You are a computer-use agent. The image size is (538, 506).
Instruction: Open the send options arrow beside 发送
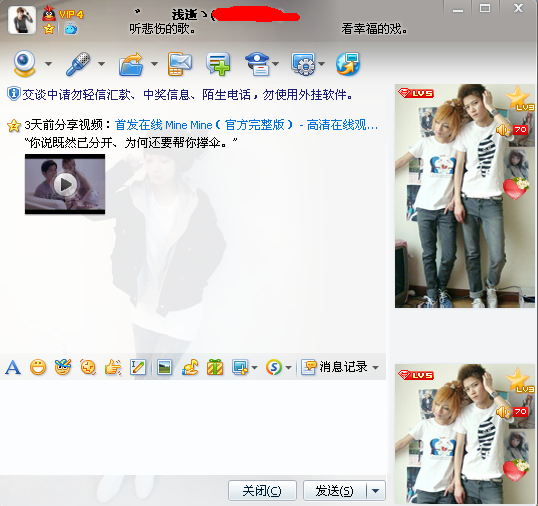pos(376,491)
